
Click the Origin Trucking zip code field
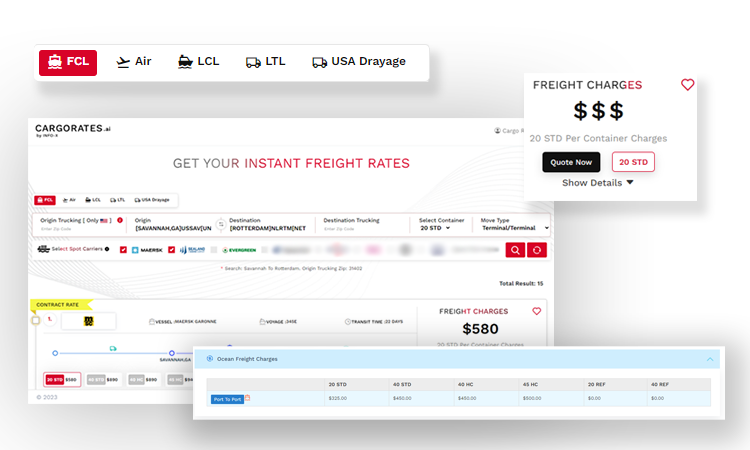point(56,229)
